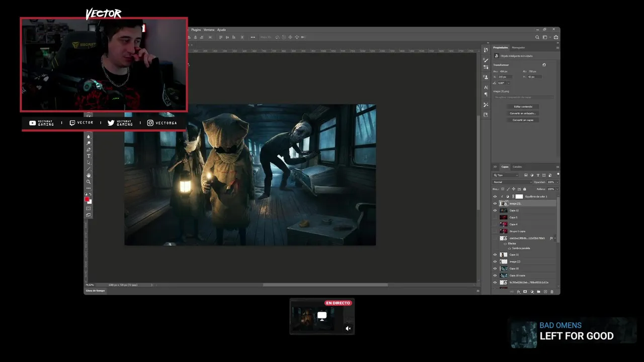
Task: Reset transform icon in Propiedades
Action: pos(544,65)
